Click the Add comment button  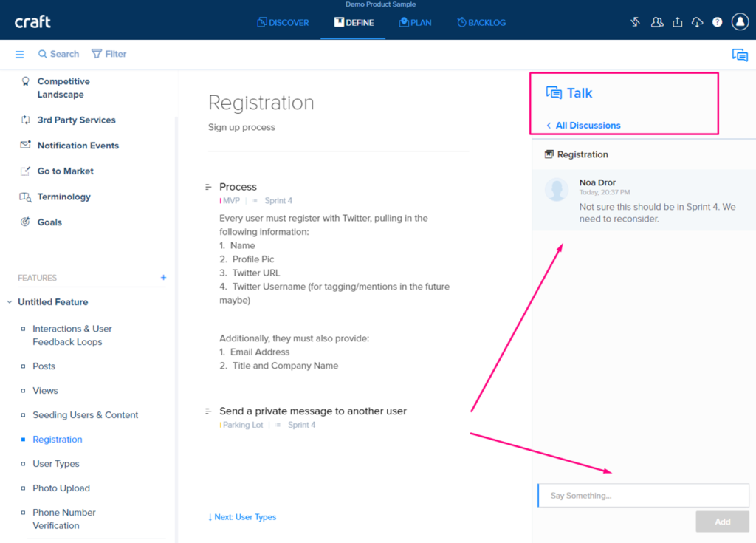[722, 522]
